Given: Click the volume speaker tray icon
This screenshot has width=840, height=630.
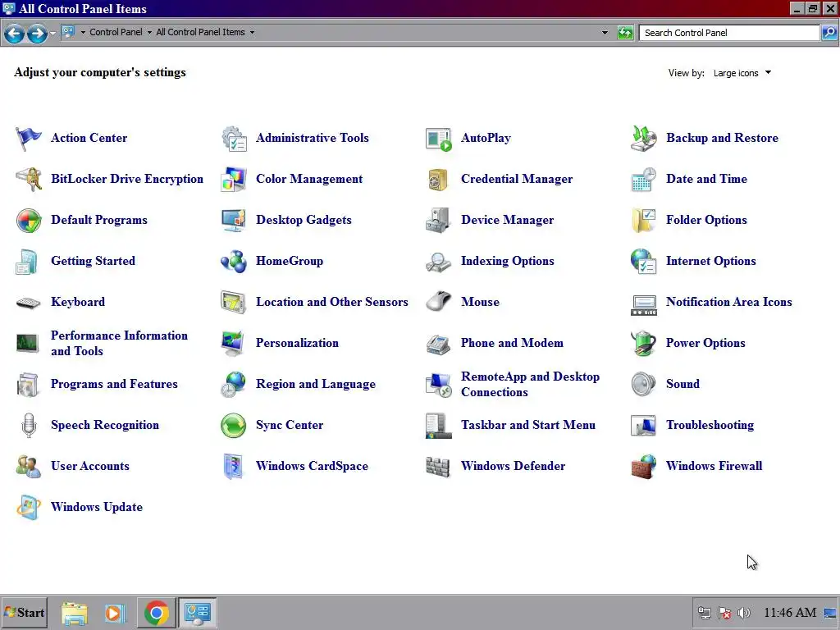Looking at the screenshot, I should tap(743, 613).
